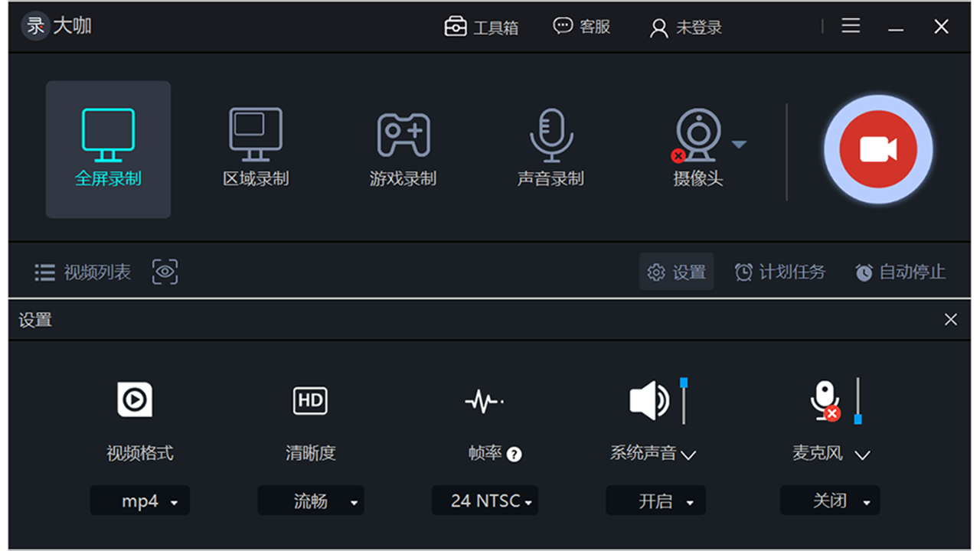This screenshot has height=551, width=980.
Task: Switch to 区域录制 region recording mode
Action: point(255,149)
